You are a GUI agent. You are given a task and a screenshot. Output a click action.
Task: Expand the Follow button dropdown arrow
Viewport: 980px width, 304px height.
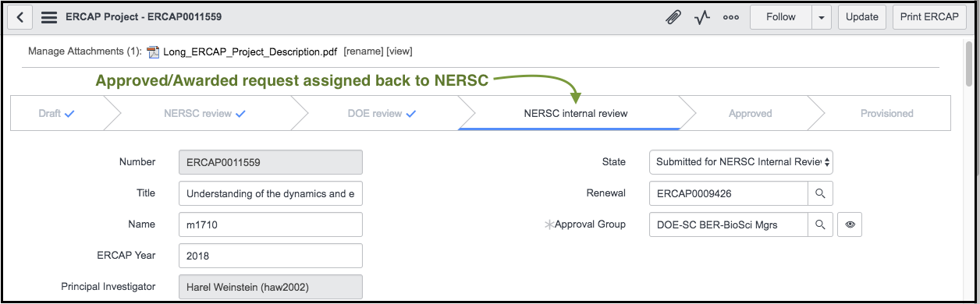(x=822, y=17)
